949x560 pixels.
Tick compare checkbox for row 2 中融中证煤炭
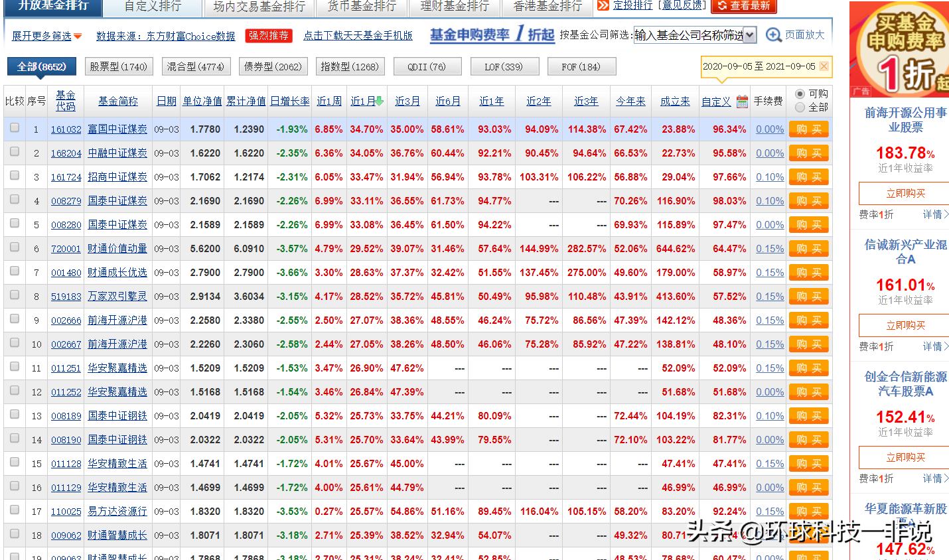(x=15, y=152)
